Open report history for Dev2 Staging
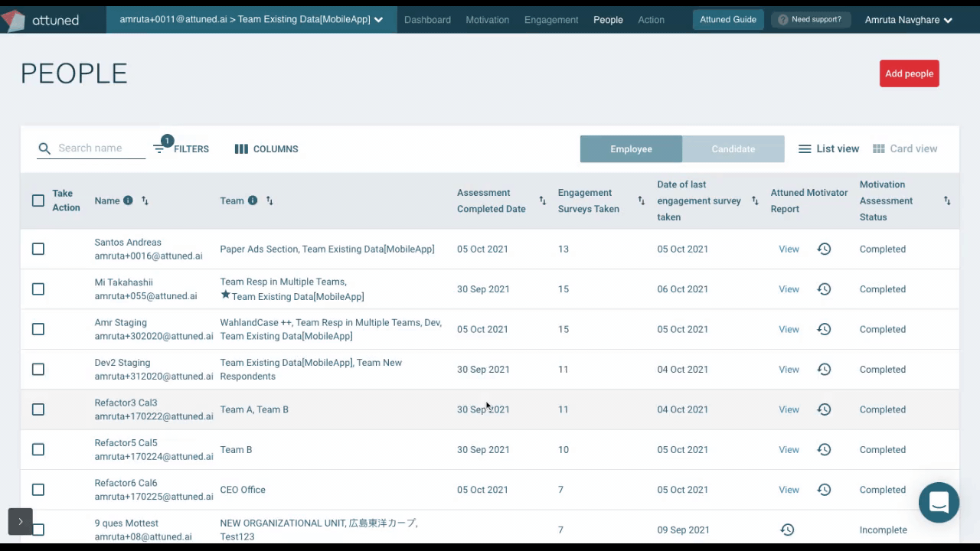This screenshot has height=551, width=980. (824, 369)
